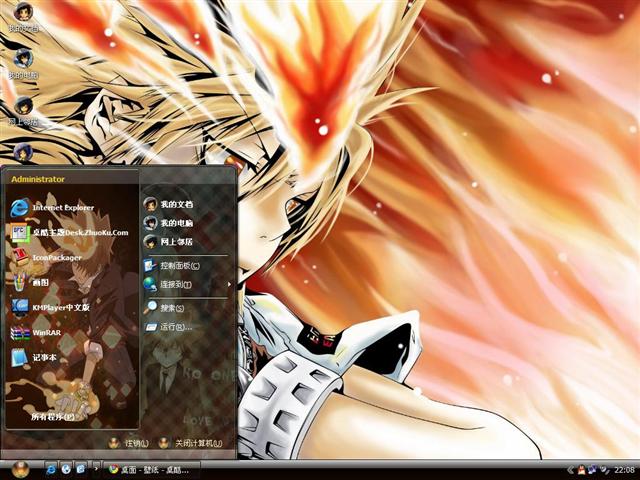The image size is (640, 480).
Task: Open 记事本 notepad entry
Action: (33, 358)
